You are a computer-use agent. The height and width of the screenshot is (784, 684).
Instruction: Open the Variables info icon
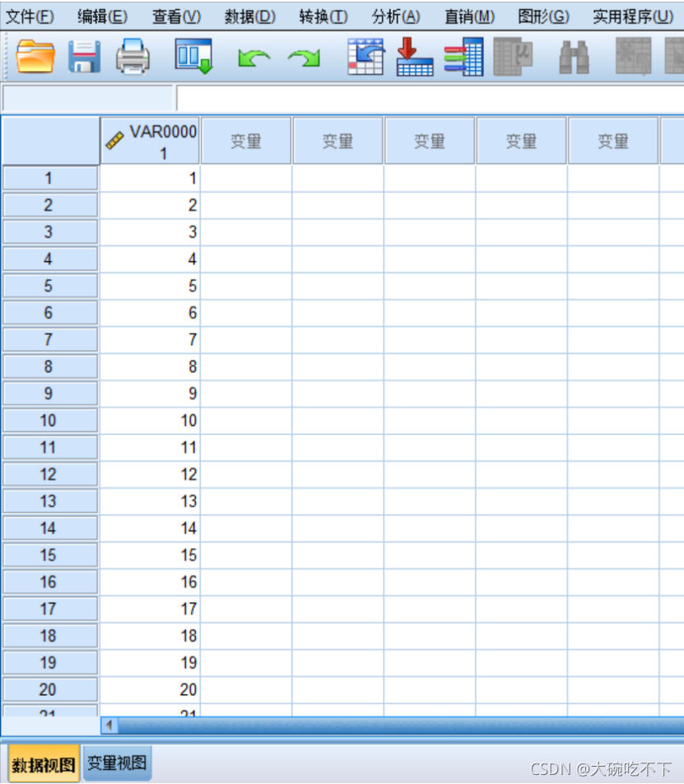463,57
